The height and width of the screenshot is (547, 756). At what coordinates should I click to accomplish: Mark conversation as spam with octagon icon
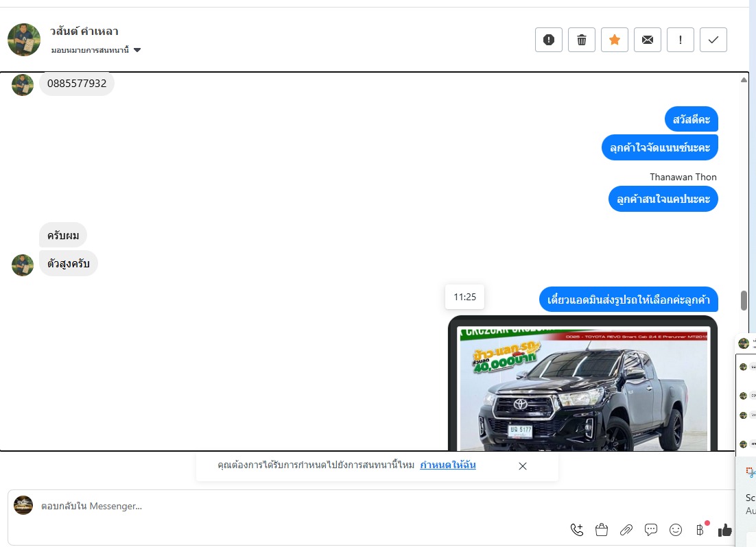549,40
